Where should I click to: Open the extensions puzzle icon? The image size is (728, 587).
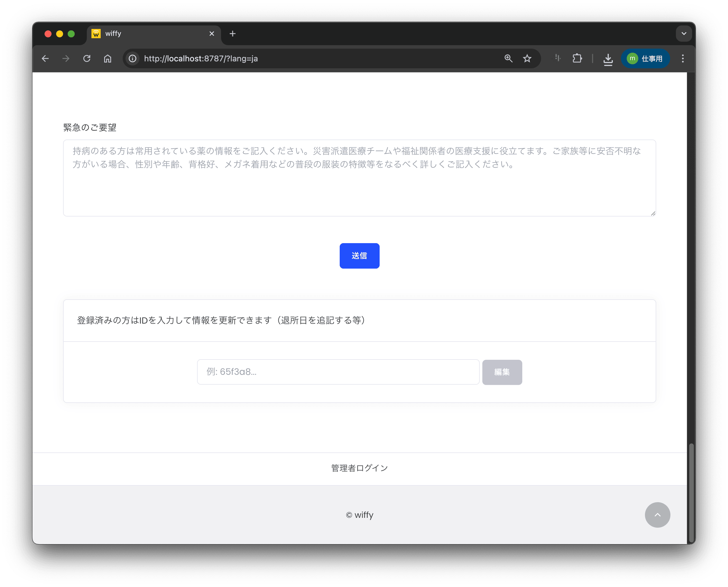(x=577, y=58)
